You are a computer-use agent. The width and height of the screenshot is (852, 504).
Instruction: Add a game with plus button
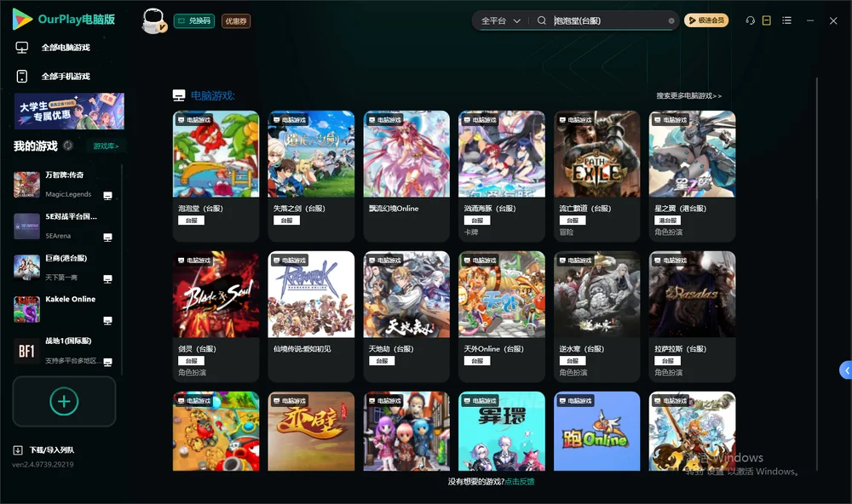[x=64, y=401]
